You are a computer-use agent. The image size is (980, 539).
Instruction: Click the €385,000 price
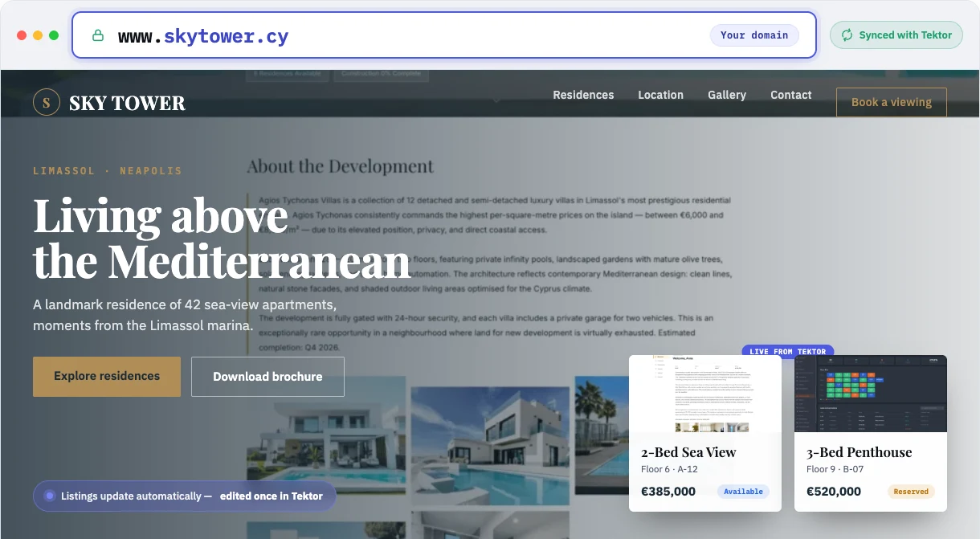[668, 492]
